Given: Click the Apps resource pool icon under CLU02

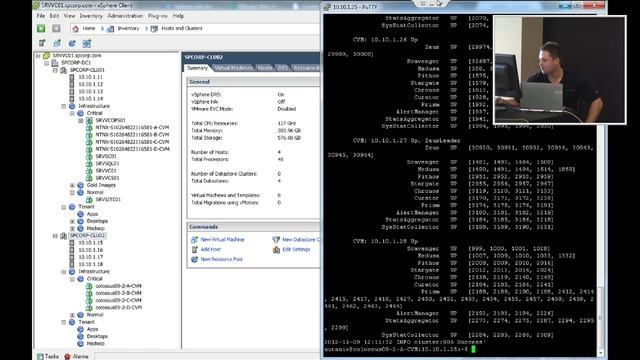Looking at the screenshot, I should click(x=81, y=329).
